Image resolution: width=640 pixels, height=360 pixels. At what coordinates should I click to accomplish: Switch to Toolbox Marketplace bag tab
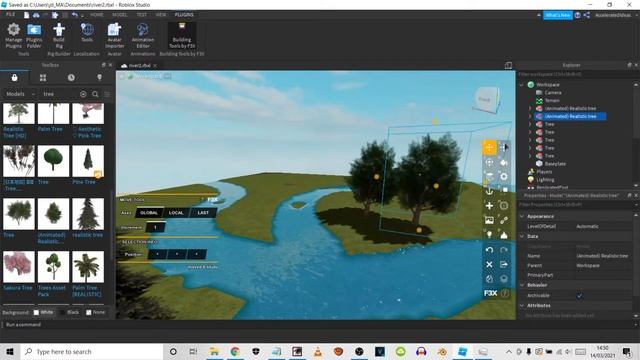tap(15, 78)
